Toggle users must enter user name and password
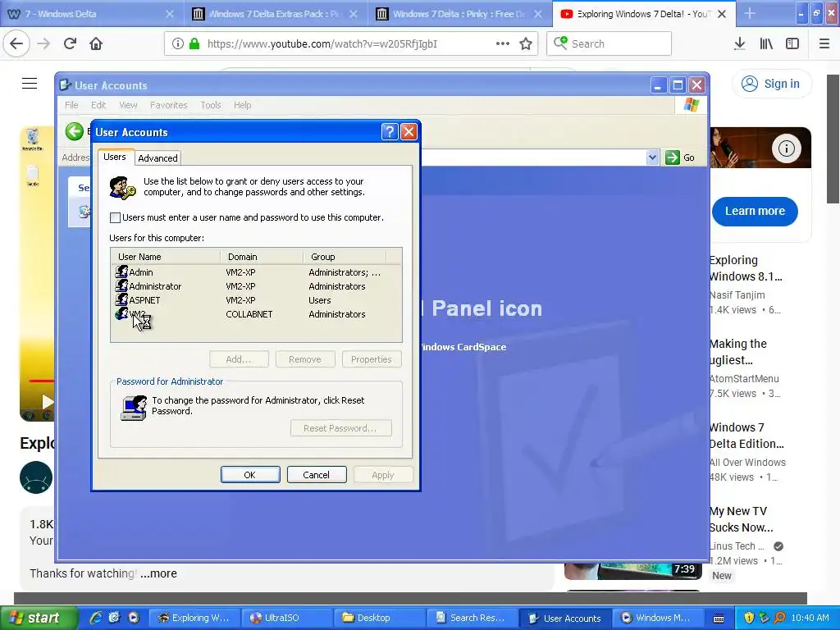 click(115, 217)
